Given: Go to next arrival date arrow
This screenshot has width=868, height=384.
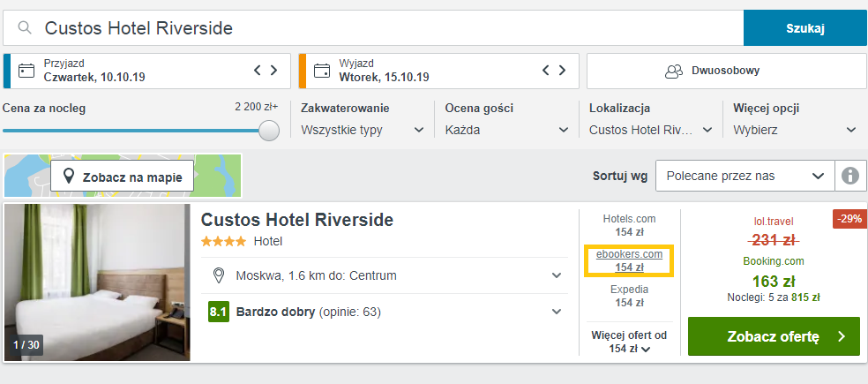Looking at the screenshot, I should point(274,70).
